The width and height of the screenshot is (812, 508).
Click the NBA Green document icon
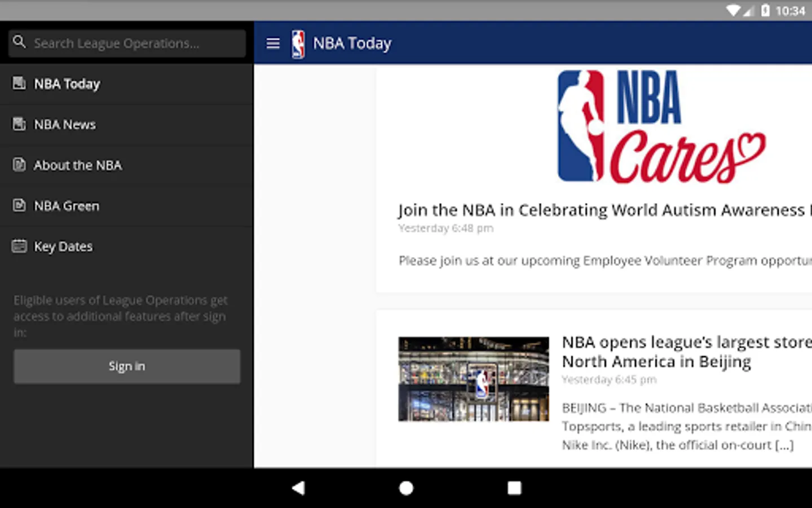coord(19,205)
